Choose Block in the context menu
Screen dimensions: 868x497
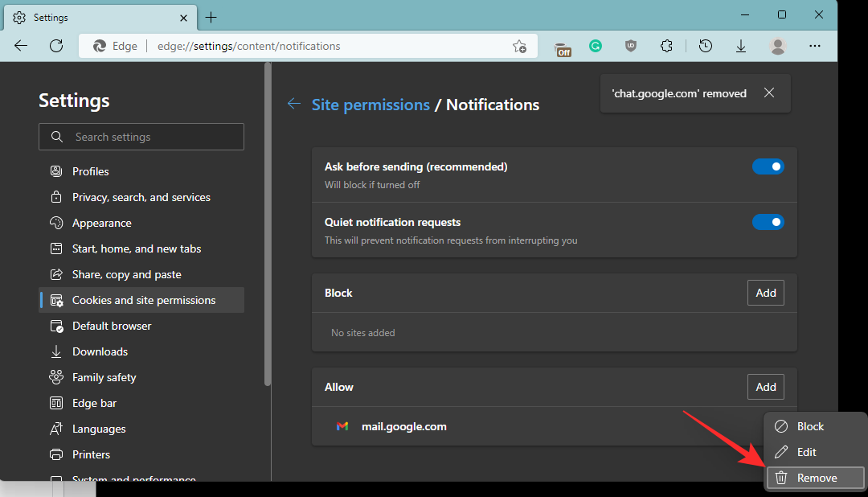(x=810, y=426)
